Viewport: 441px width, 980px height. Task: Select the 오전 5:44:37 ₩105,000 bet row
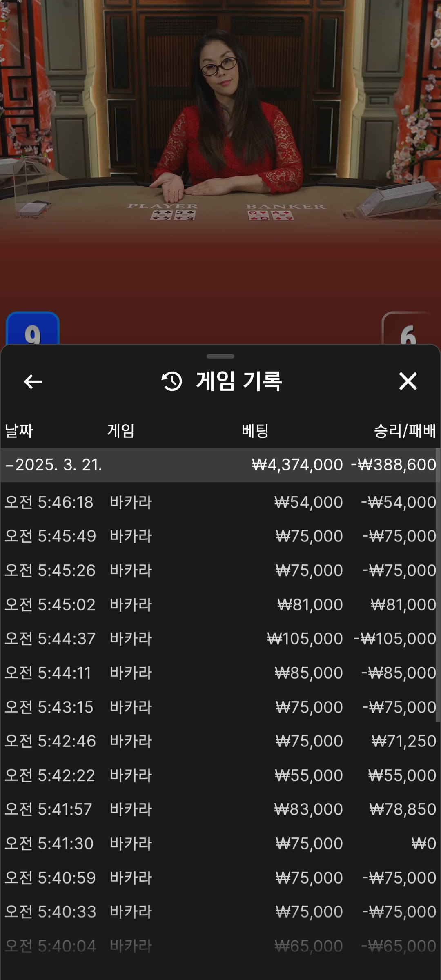[220, 639]
